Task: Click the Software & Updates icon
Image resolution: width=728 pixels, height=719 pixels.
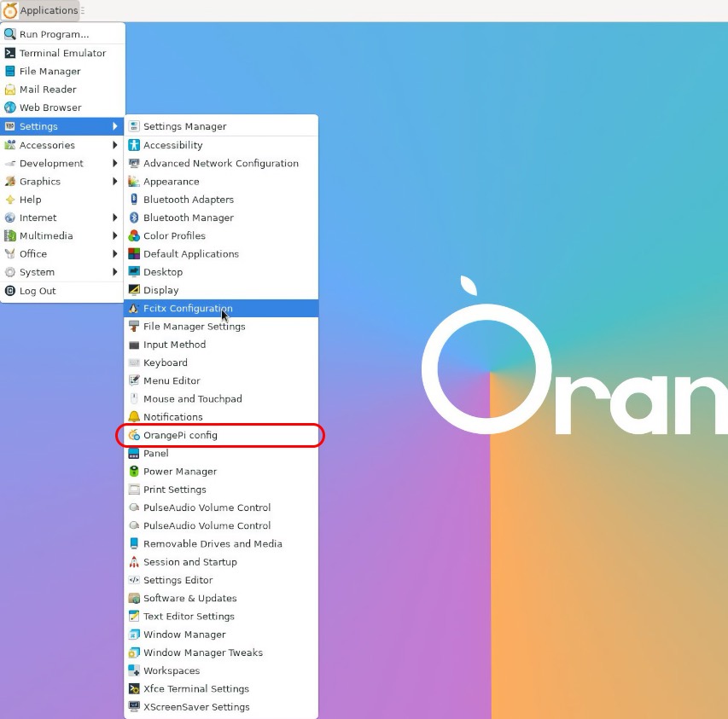Action: (134, 598)
